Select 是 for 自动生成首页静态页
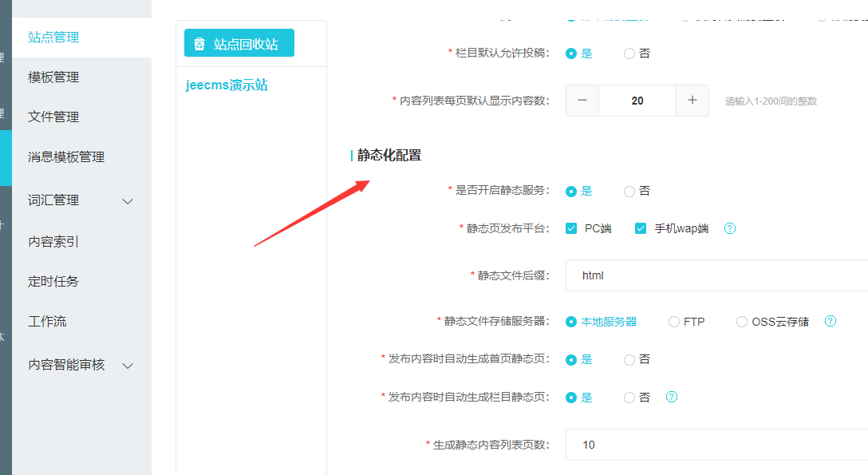 (571, 360)
